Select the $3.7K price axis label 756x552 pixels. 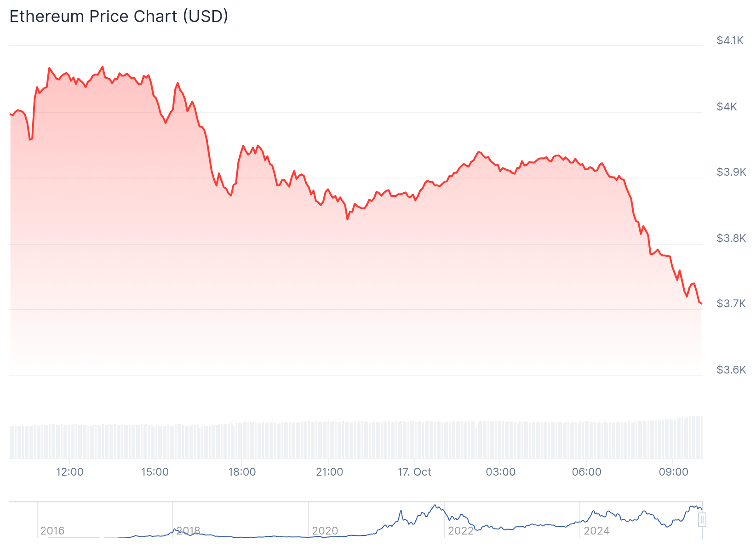click(731, 304)
